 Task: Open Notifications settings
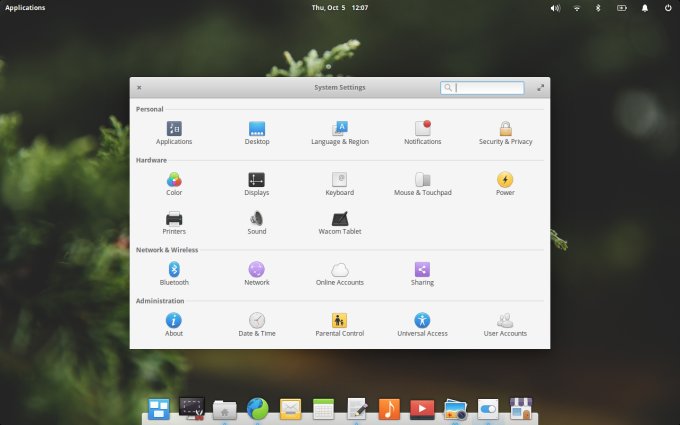422,133
